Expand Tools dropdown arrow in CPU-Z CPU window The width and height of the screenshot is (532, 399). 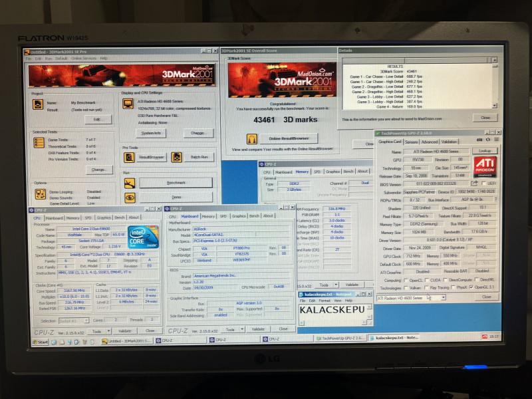[x=108, y=331]
